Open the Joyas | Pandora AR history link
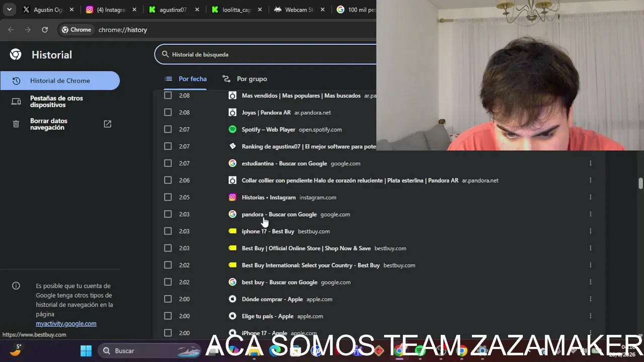The width and height of the screenshot is (644, 362). [266, 113]
